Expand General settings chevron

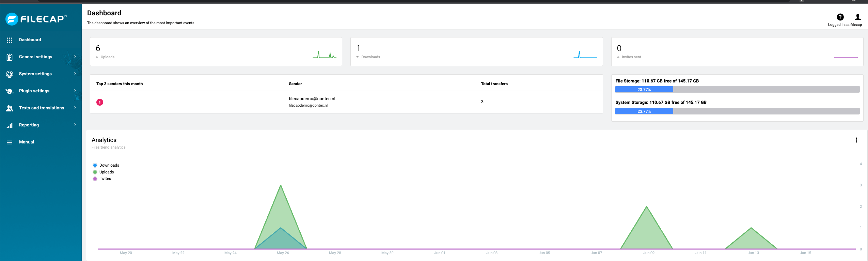point(75,57)
